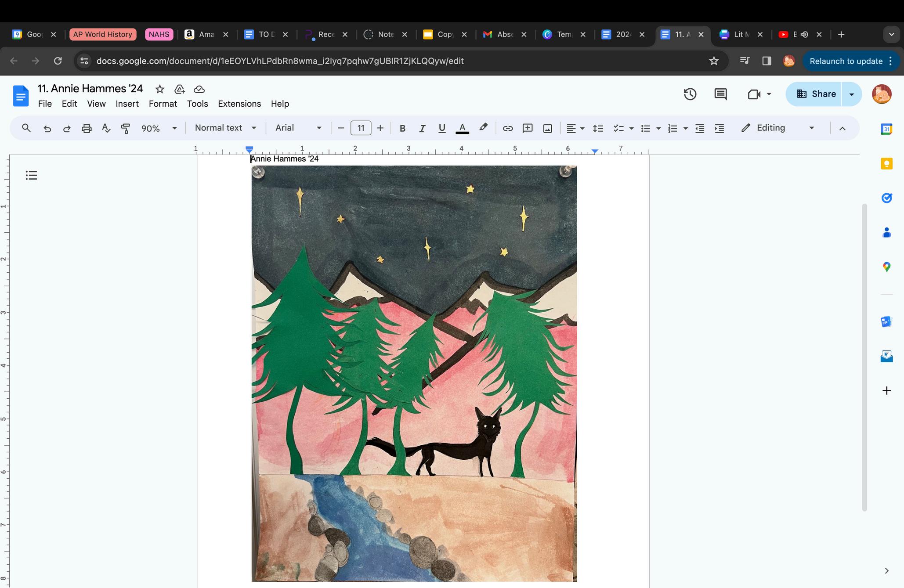Insert a link using the link icon
This screenshot has width=904, height=588.
(x=508, y=128)
